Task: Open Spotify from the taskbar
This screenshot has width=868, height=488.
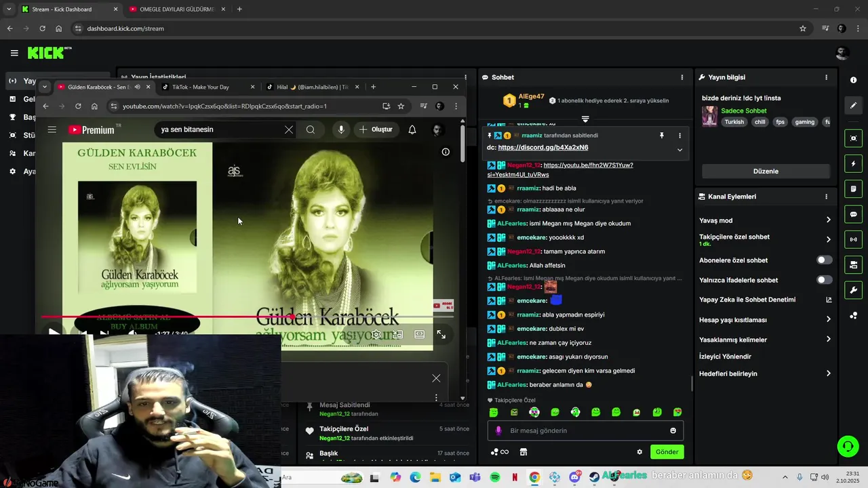Action: pos(495,477)
